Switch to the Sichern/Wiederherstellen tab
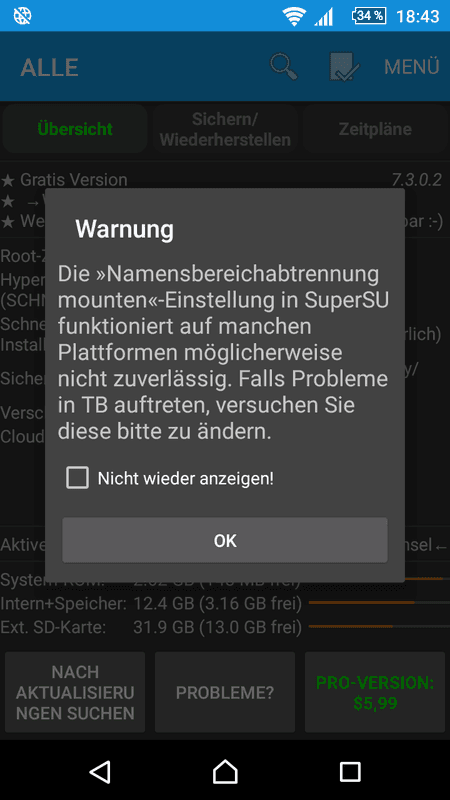The width and height of the screenshot is (450, 800). 225,129
